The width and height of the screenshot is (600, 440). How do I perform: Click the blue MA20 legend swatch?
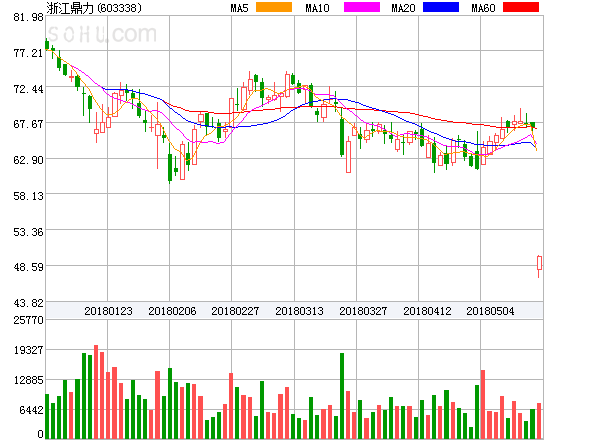pyautogui.click(x=441, y=7)
